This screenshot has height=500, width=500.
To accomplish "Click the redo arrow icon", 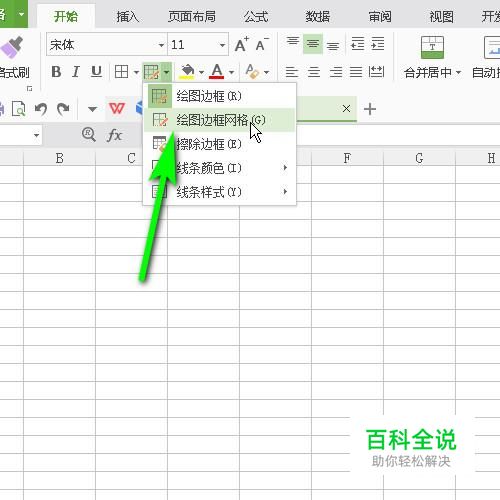I will (63, 109).
